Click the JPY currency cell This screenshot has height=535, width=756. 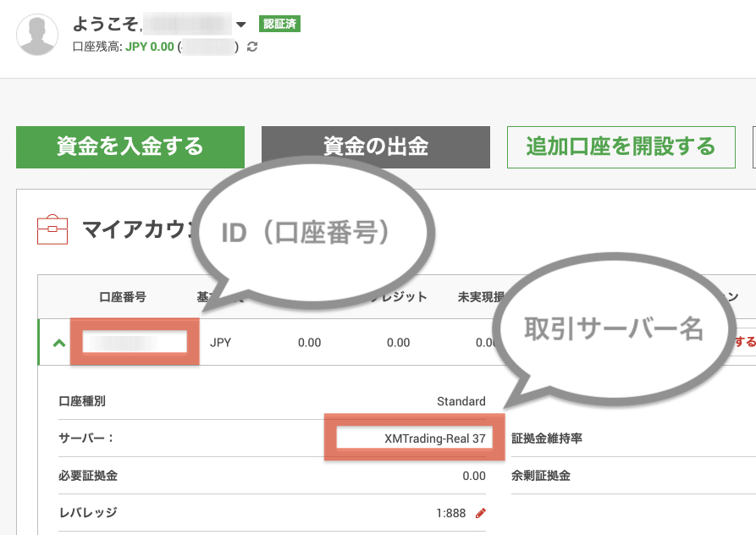220,343
